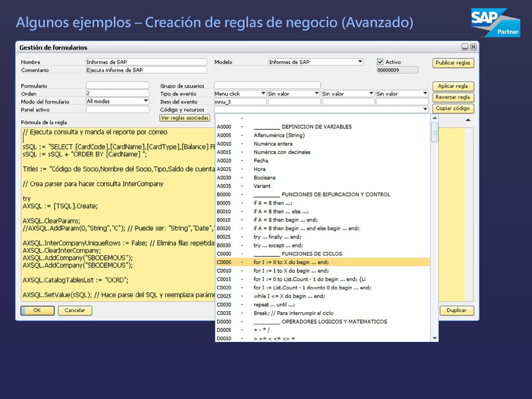This screenshot has width=532, height=399.
Task: Open the Modelo dropdown
Action: (x=360, y=62)
